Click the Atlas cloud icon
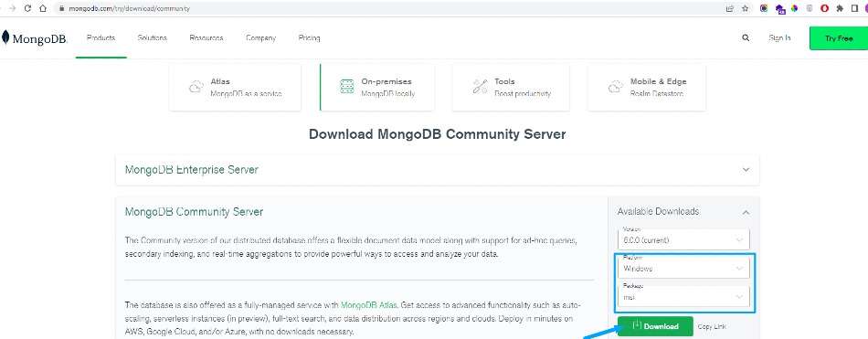The image size is (868, 339). click(196, 87)
